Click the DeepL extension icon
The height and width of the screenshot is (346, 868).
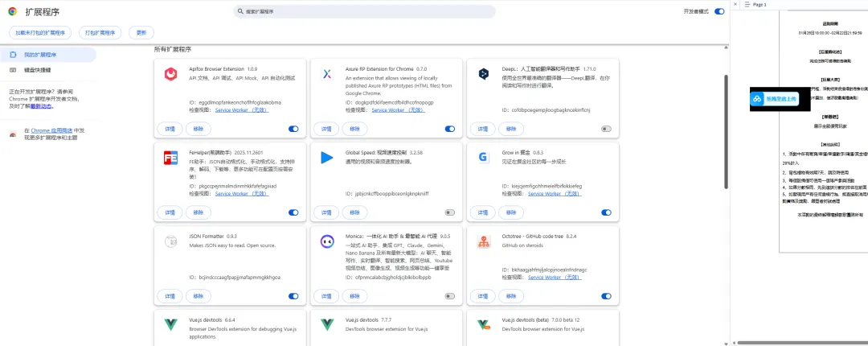[483, 74]
